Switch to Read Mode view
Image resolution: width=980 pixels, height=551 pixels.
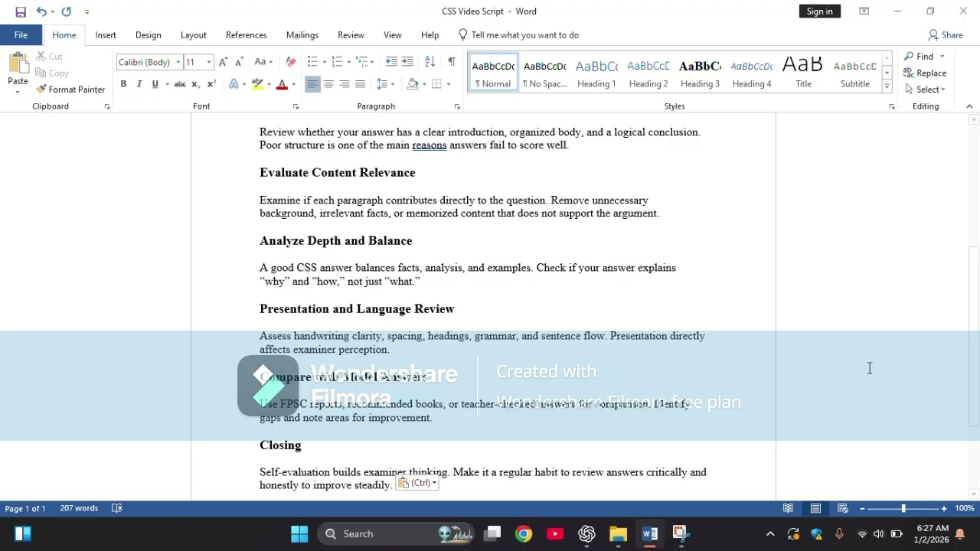coord(788,508)
